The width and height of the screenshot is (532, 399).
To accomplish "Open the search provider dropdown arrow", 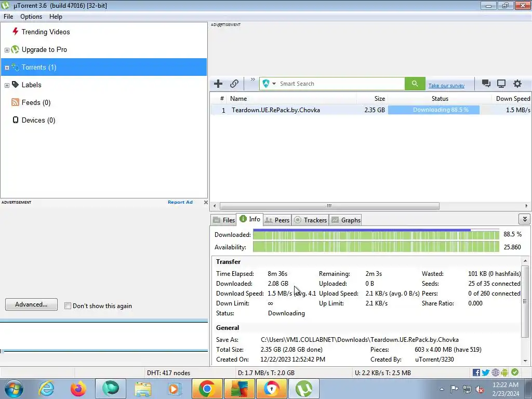I will [274, 84].
